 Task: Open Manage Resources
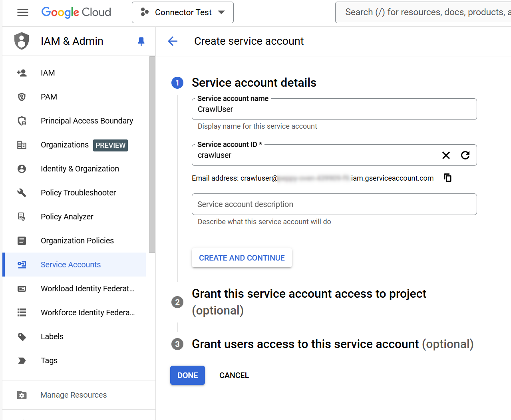[x=74, y=395]
